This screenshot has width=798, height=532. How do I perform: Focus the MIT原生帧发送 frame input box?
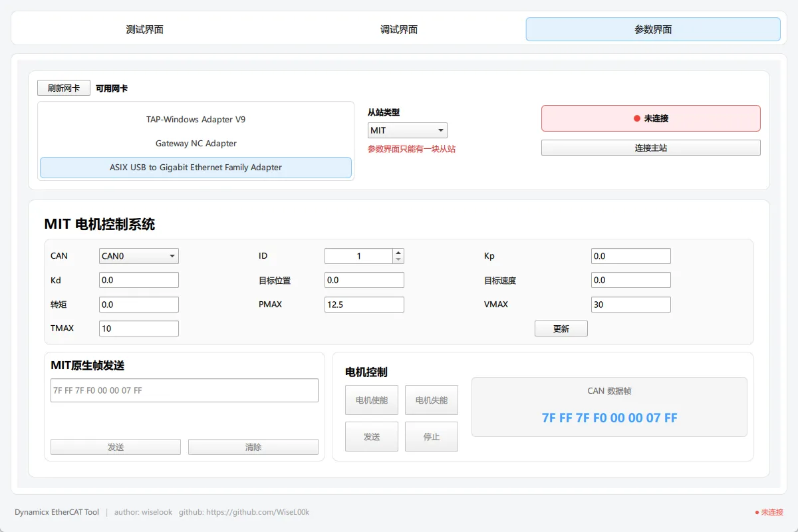click(184, 390)
